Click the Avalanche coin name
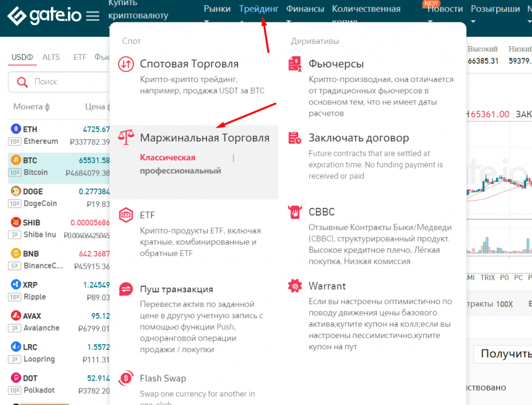This screenshot has height=405, width=532. pos(42,328)
